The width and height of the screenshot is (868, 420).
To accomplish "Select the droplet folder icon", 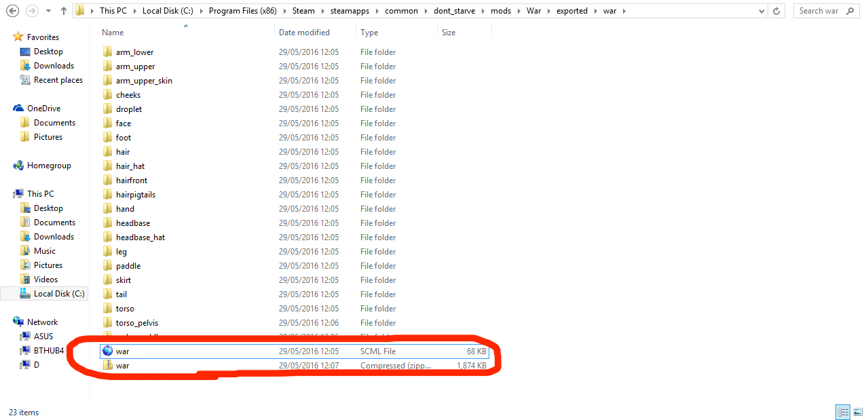I will tap(107, 109).
